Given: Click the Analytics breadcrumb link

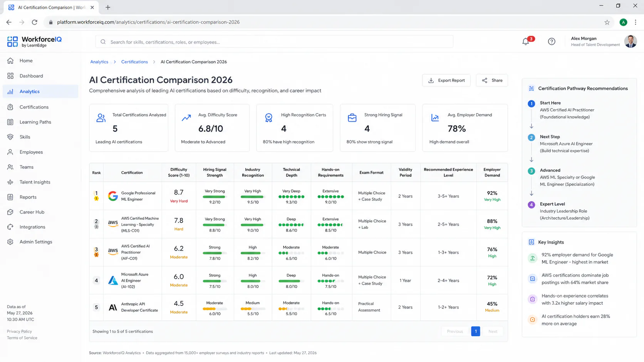Looking at the screenshot, I should [x=99, y=62].
